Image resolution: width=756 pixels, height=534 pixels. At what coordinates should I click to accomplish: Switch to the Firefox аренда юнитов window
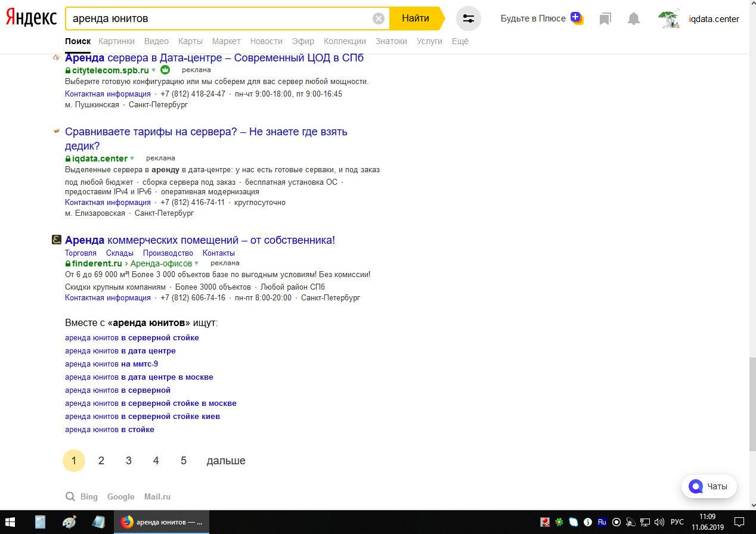(x=162, y=522)
